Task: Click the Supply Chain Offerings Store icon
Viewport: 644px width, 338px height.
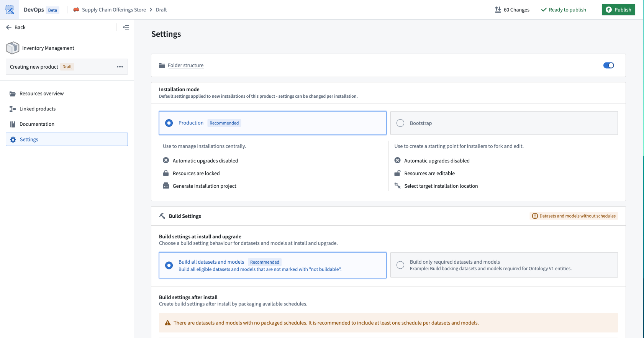Action: click(76, 10)
